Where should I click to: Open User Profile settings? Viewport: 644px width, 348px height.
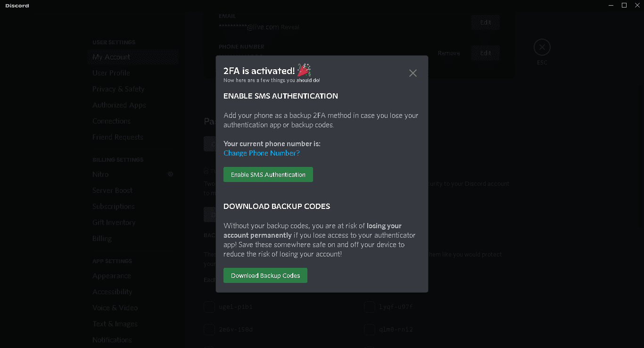[x=111, y=73]
